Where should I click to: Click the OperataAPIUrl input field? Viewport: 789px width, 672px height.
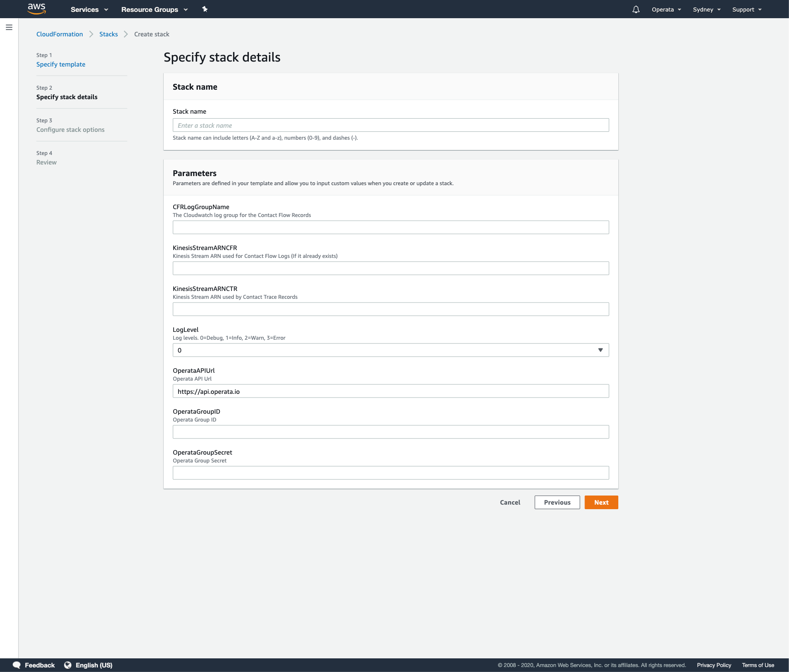(391, 391)
